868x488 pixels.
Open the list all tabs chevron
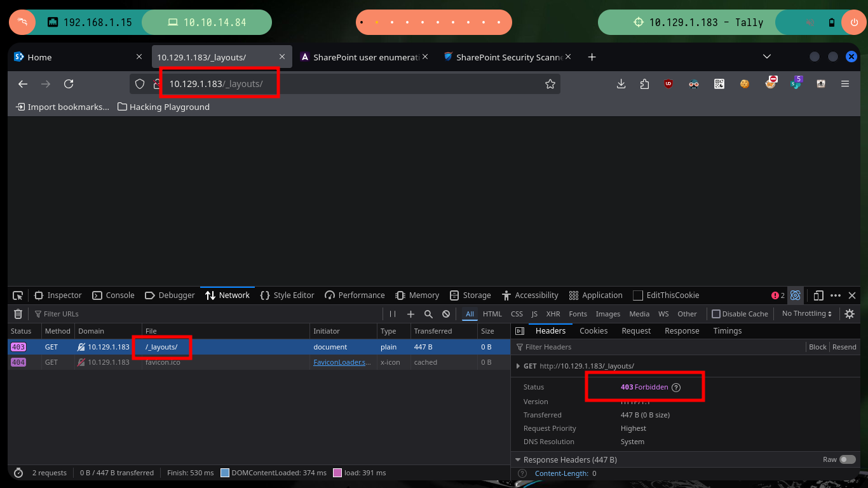767,57
